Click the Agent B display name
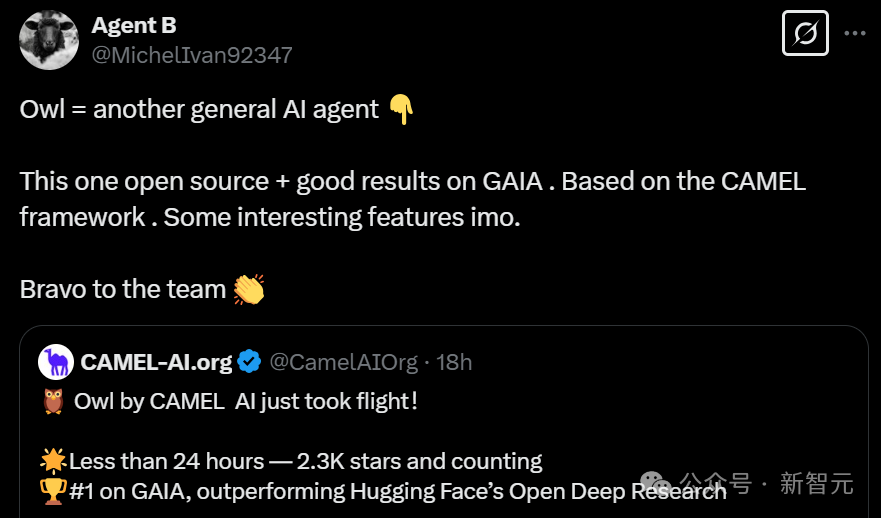881x518 pixels. click(x=134, y=25)
